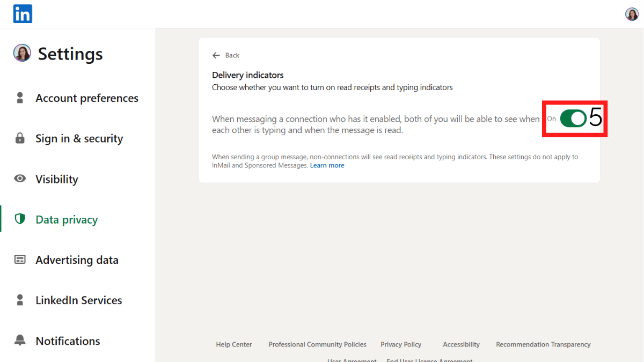Click the Visibility eye icon
Screen dimensions: 644x362
pyautogui.click(x=20, y=179)
